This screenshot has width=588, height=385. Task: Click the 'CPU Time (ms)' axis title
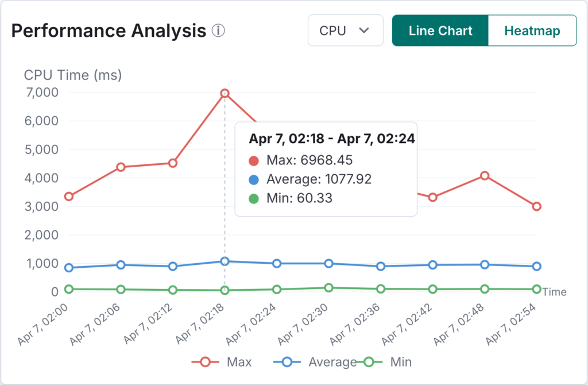click(73, 75)
